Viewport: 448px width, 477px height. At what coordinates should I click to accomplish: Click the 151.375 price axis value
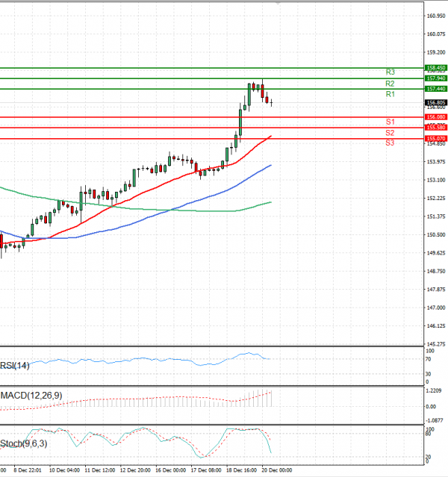[x=436, y=216]
